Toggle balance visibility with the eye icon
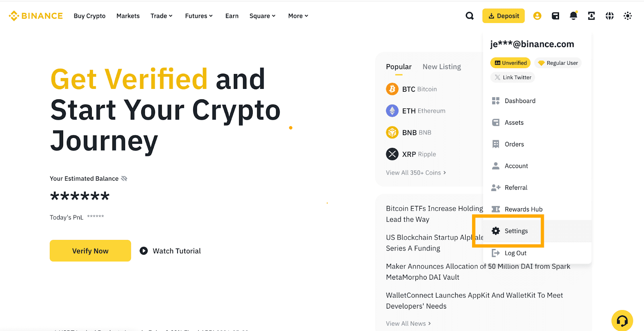This screenshot has width=644, height=331. (x=124, y=178)
